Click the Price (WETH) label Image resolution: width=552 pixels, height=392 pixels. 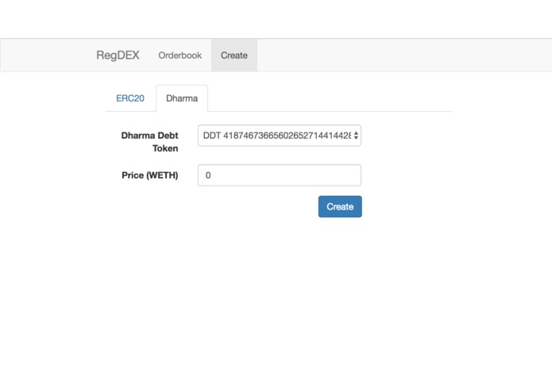[x=150, y=175]
